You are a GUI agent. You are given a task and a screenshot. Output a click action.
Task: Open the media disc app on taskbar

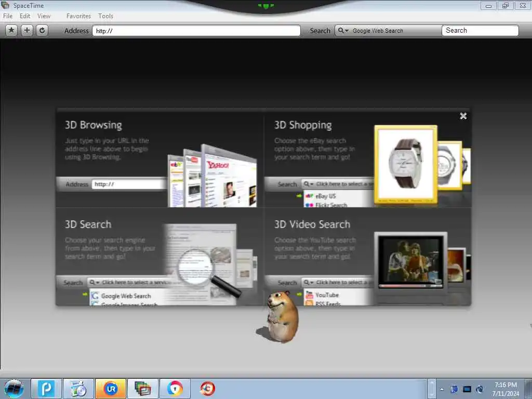pyautogui.click(x=78, y=389)
